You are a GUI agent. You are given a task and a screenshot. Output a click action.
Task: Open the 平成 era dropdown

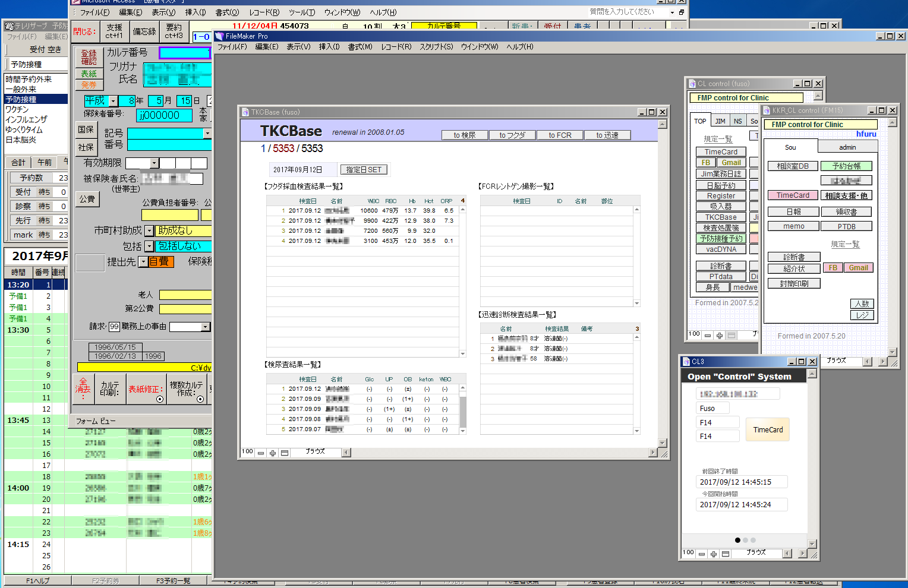point(113,101)
